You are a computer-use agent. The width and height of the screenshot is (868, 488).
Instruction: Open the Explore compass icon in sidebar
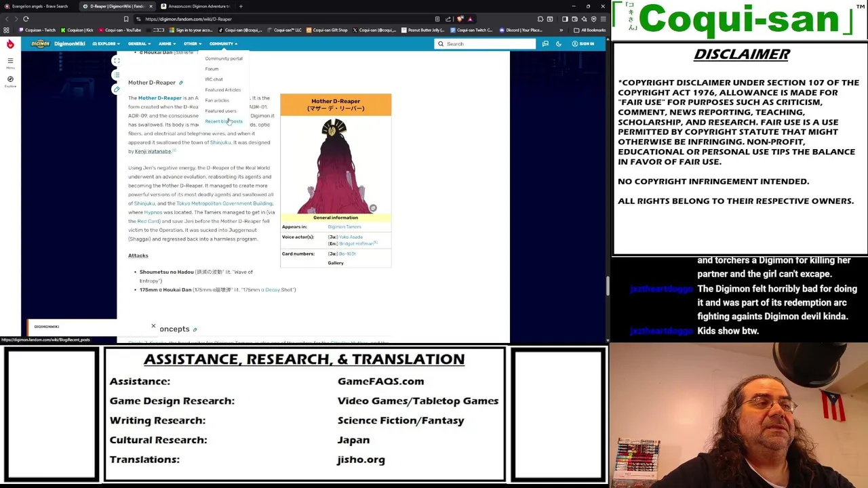pyautogui.click(x=10, y=80)
